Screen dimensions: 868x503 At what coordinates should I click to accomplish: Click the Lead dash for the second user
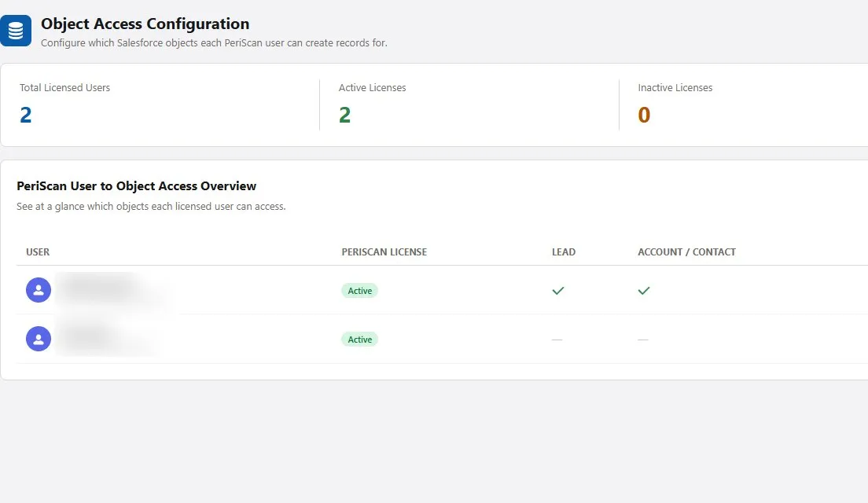[x=557, y=340]
